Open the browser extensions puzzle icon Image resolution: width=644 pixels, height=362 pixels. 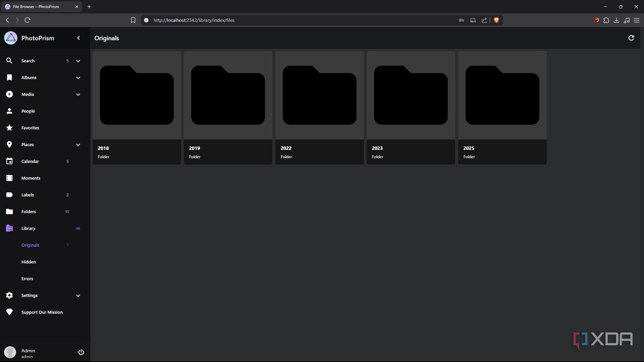[606, 20]
